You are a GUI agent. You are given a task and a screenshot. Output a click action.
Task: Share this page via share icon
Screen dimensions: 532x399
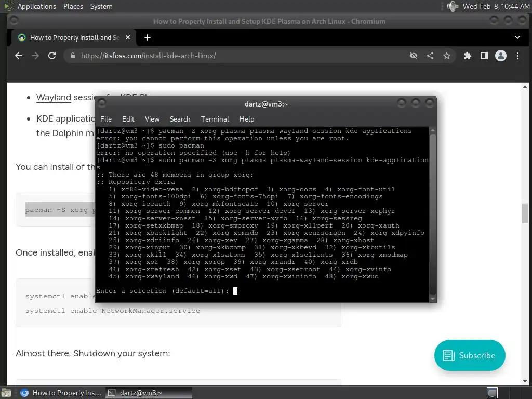430,56
